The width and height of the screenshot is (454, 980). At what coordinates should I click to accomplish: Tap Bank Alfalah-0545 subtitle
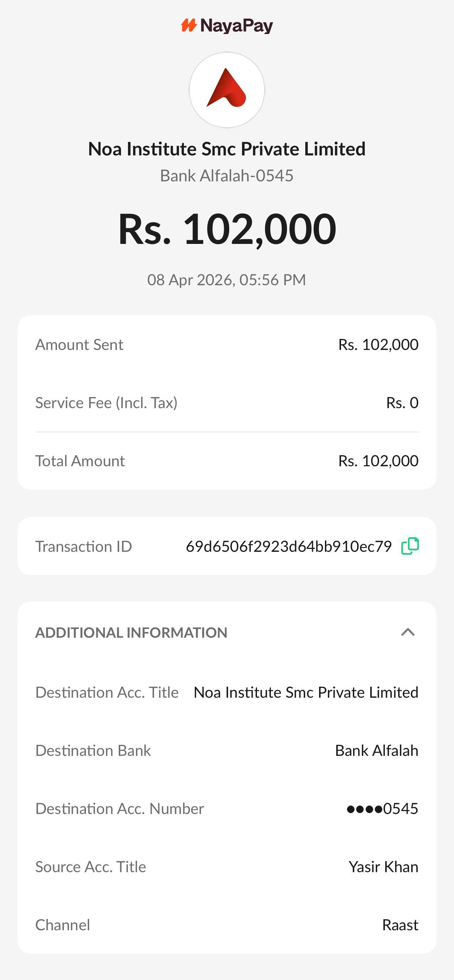pyautogui.click(x=227, y=176)
